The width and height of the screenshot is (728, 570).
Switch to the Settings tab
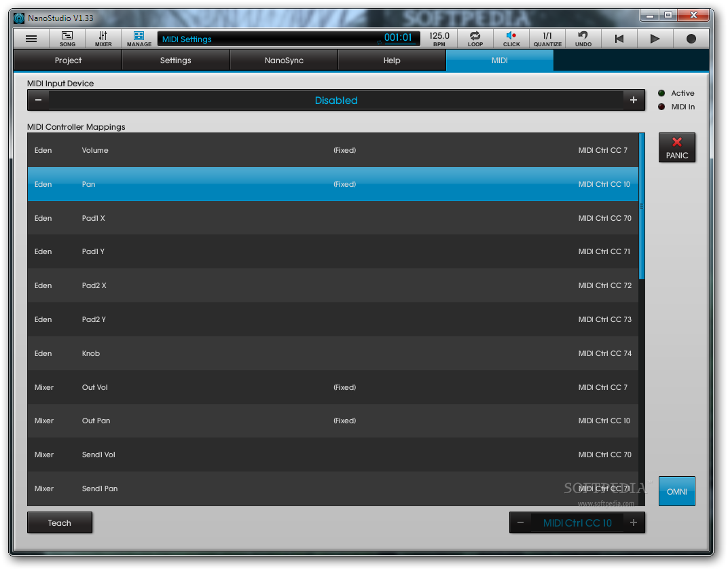tap(175, 60)
